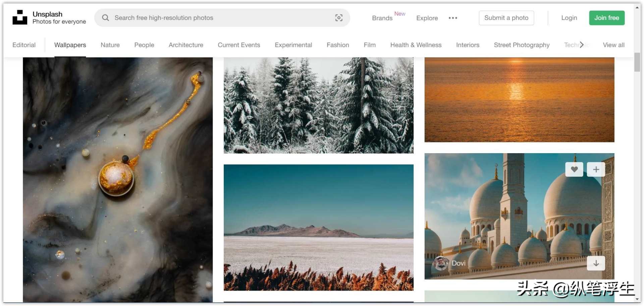Click the Join free button
The width and height of the screenshot is (644, 306).
click(x=607, y=18)
